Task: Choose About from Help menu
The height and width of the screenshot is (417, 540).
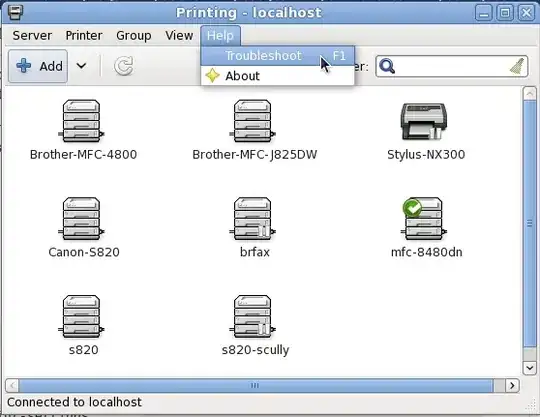Action: pyautogui.click(x=278, y=76)
